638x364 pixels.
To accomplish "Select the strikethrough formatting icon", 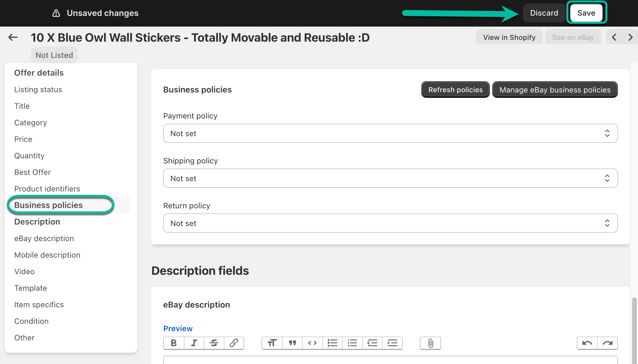I will point(214,343).
